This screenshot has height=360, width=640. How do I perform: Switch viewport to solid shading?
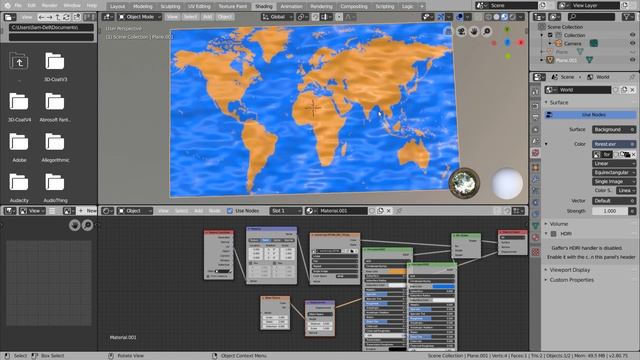(x=496, y=17)
